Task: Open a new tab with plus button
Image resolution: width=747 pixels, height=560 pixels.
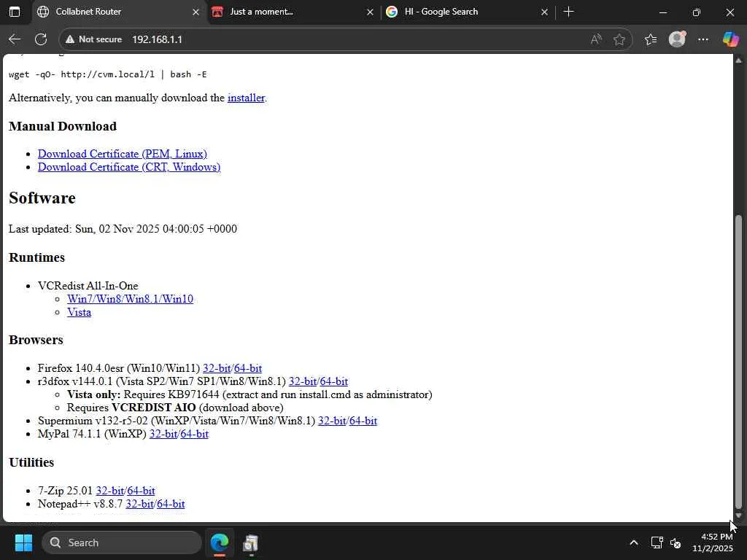Action: tap(568, 12)
